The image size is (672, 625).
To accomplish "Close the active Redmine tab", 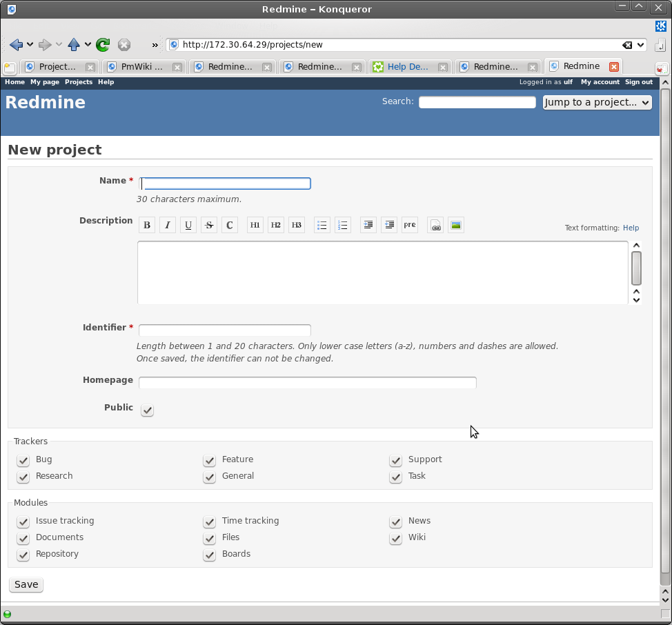I will 614,67.
